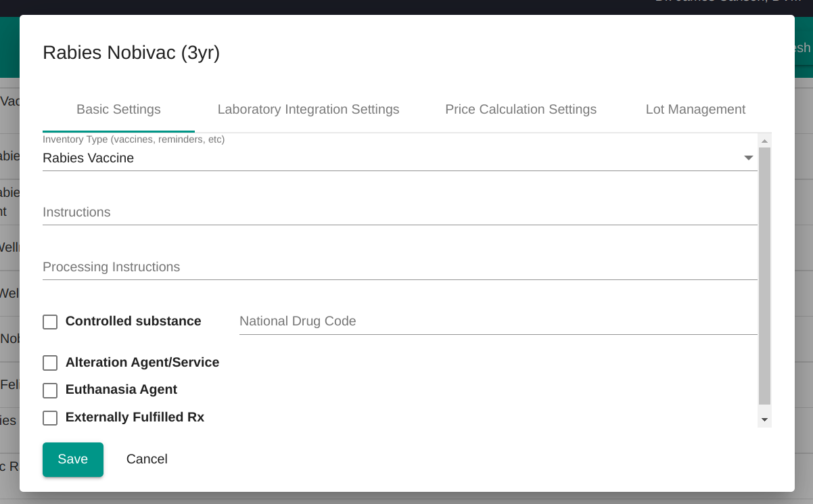This screenshot has height=504, width=813.
Task: Open the Laboratory Integration Settings tab
Action: [308, 110]
